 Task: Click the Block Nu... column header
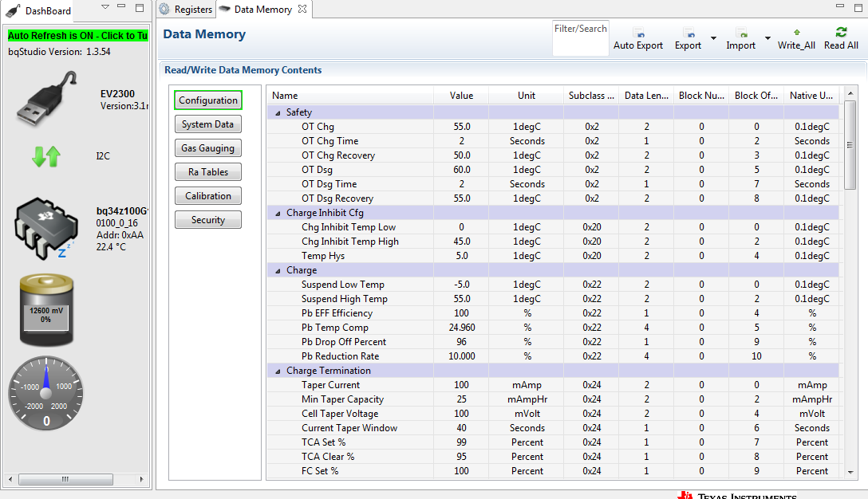[701, 96]
